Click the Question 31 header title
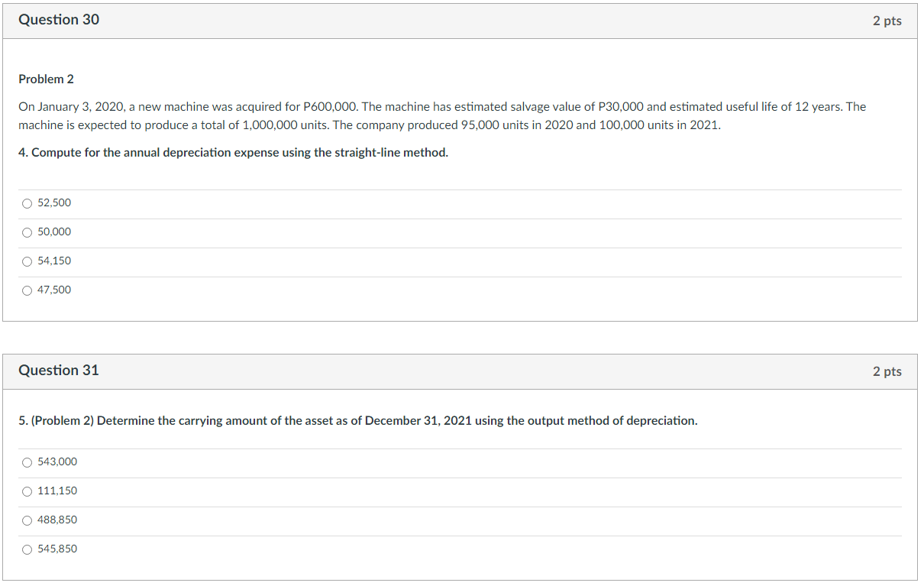The width and height of the screenshot is (924, 586). [x=59, y=371]
